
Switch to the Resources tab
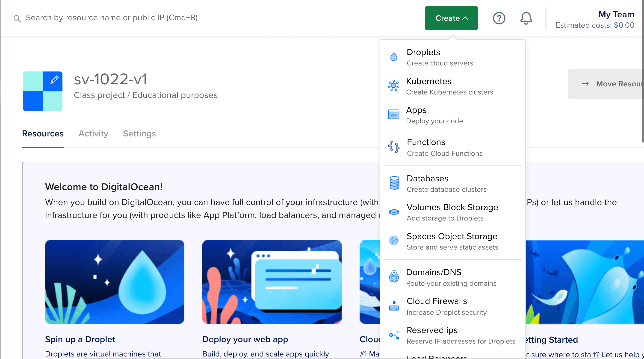[x=43, y=134]
